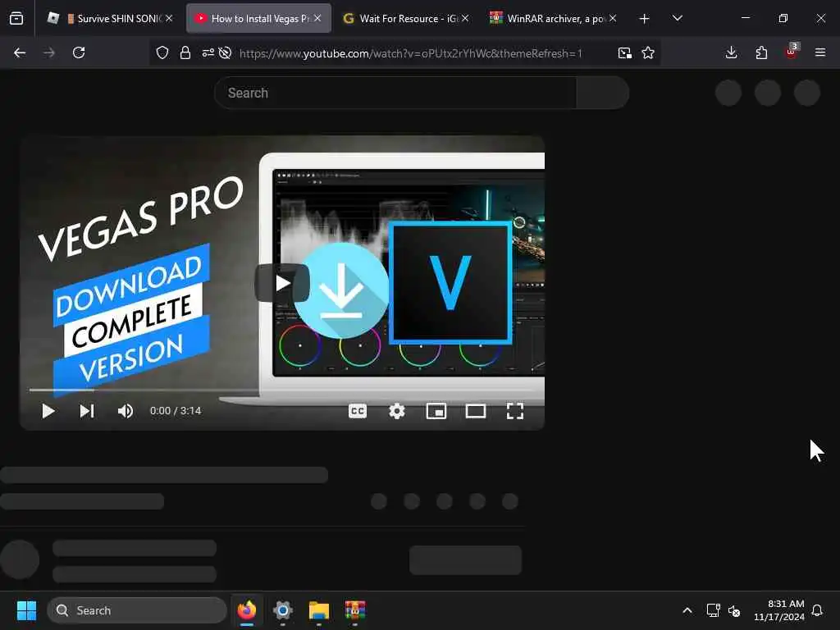Minimize the Firefox window
This screenshot has width=840, height=630.
(746, 18)
